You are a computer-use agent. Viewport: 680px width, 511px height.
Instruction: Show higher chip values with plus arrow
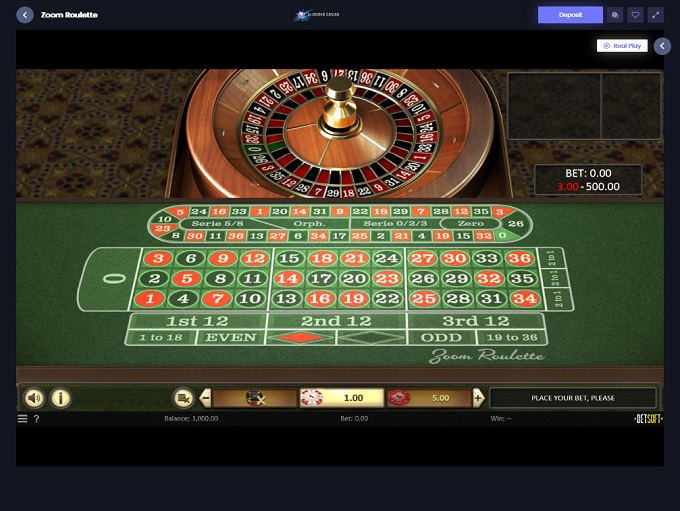(479, 398)
